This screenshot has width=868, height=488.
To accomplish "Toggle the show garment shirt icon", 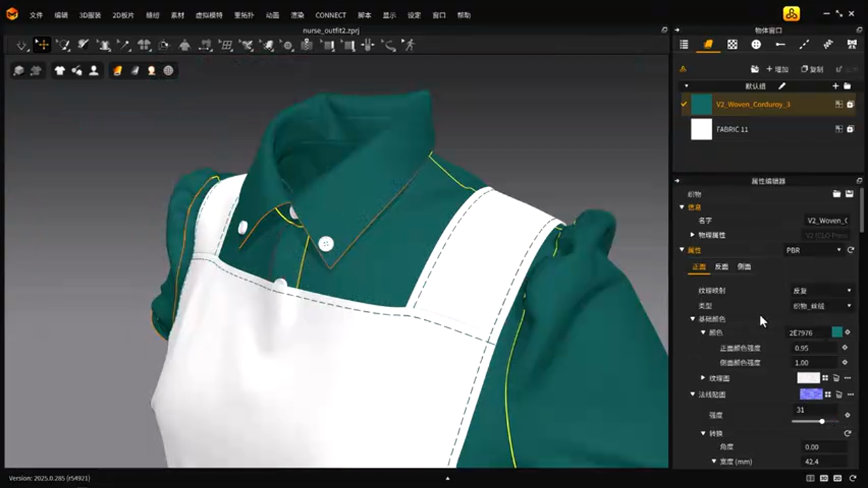I will coord(60,70).
